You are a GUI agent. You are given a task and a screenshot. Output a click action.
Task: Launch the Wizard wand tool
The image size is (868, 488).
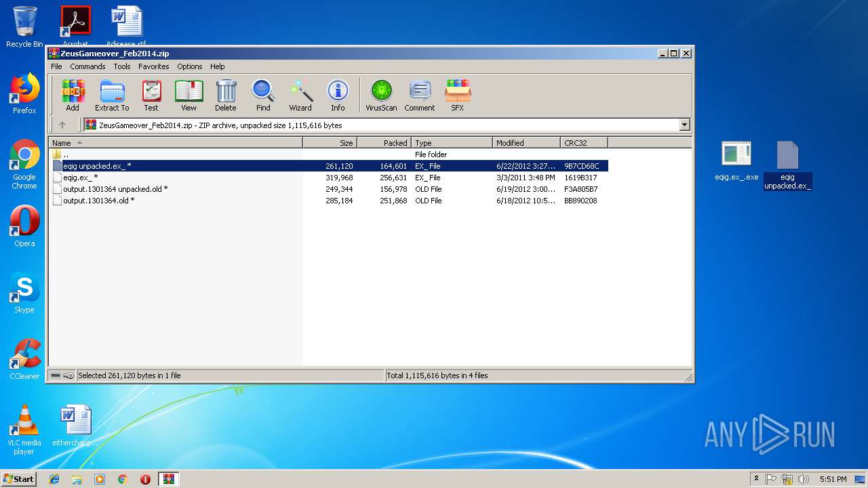coord(300,95)
